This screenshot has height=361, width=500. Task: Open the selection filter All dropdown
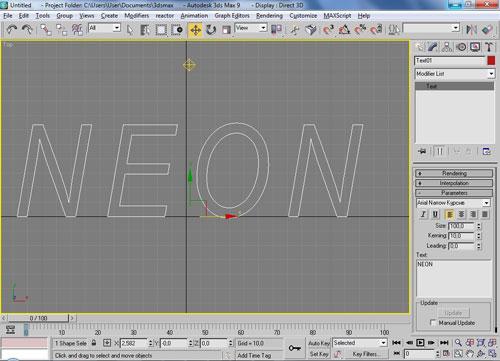[x=104, y=28]
